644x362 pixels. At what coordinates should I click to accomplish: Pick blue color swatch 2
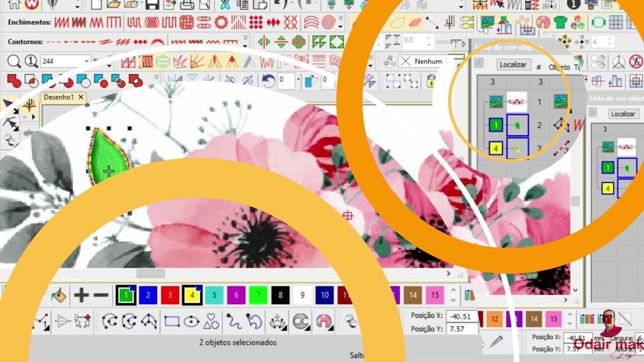coord(148,295)
